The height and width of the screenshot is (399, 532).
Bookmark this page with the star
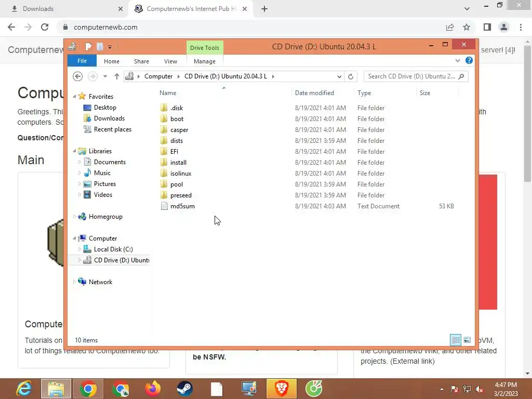pos(467,27)
